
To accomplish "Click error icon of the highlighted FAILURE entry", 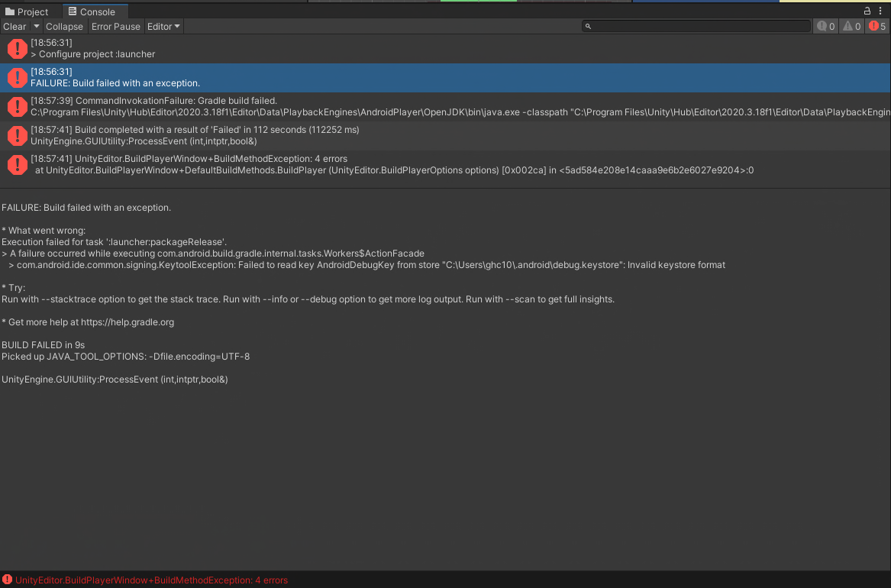I will (17, 78).
